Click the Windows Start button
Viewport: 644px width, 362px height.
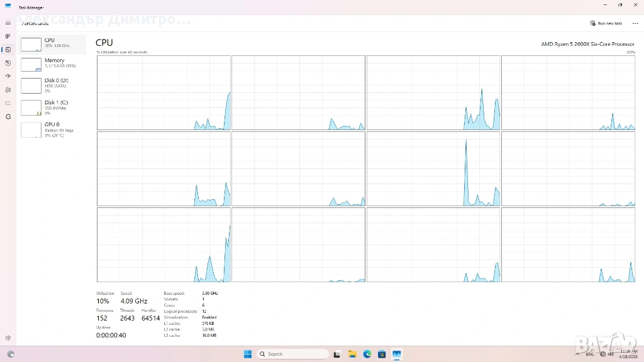tap(248, 354)
